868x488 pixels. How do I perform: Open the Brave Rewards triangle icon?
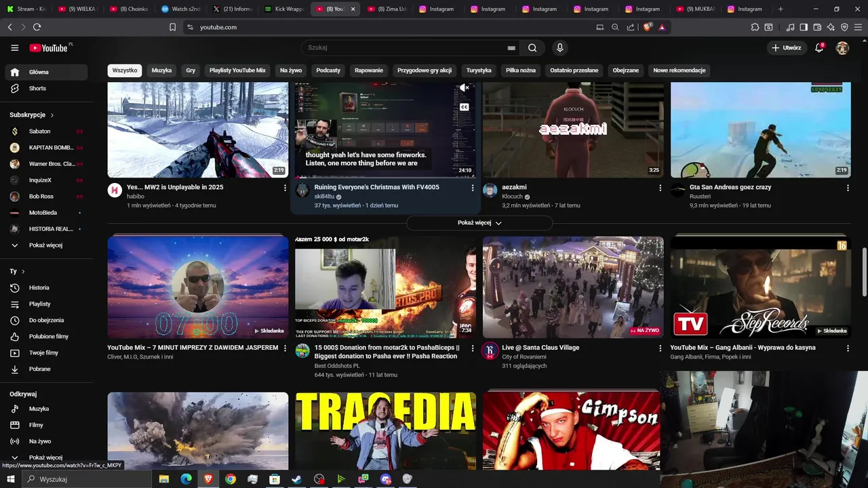tap(662, 27)
